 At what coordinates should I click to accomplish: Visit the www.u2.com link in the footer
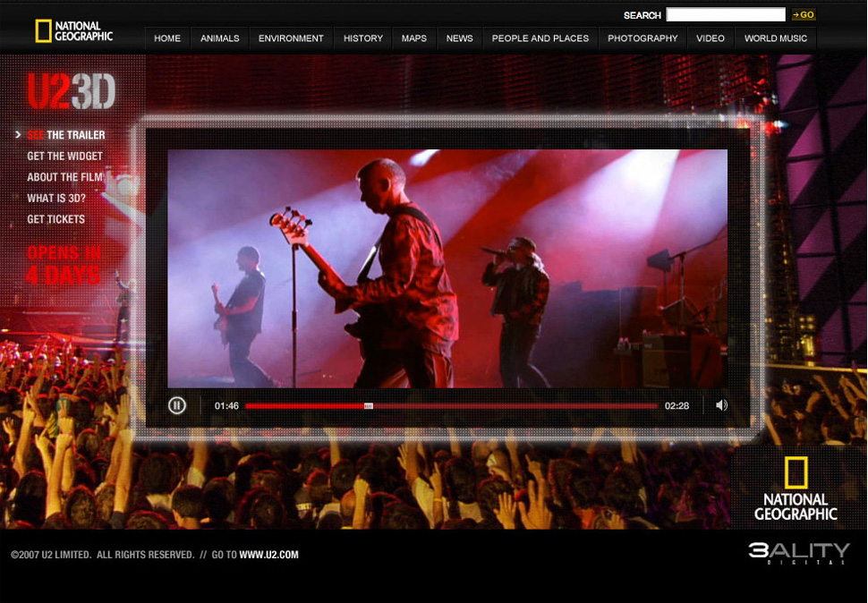tap(269, 555)
